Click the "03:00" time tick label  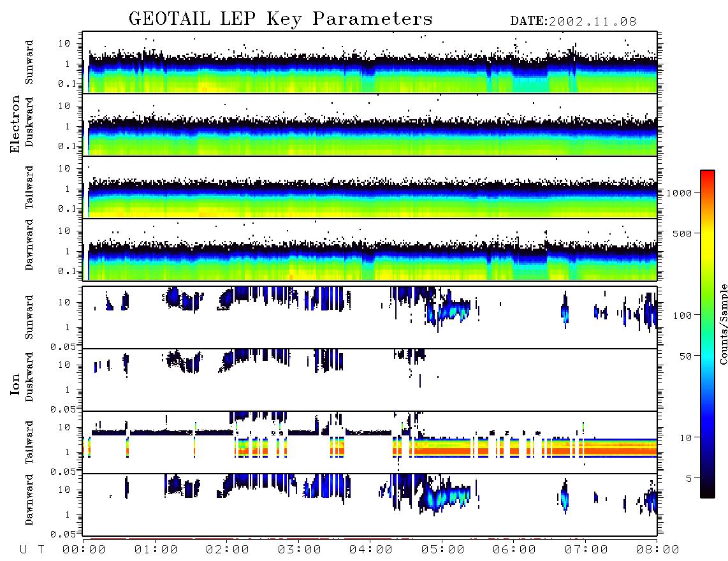click(299, 550)
